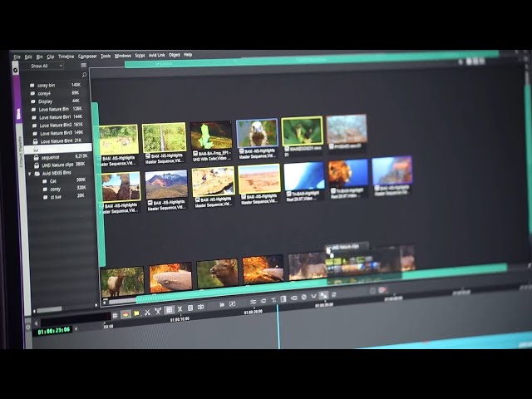Click the bin sidebar horizontal scrollbar thumb
532x399 pixels.
click(x=49, y=309)
